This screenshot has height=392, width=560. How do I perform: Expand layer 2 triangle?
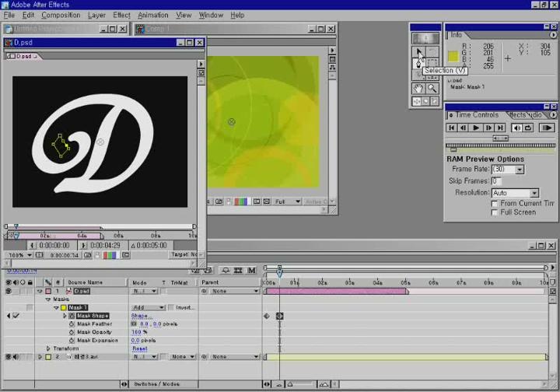40,357
